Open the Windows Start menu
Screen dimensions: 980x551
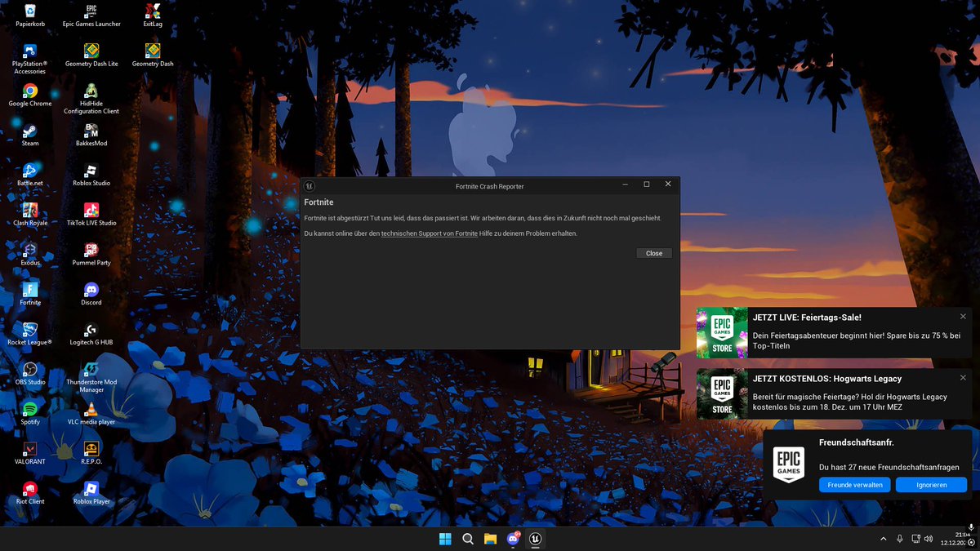[x=445, y=539]
